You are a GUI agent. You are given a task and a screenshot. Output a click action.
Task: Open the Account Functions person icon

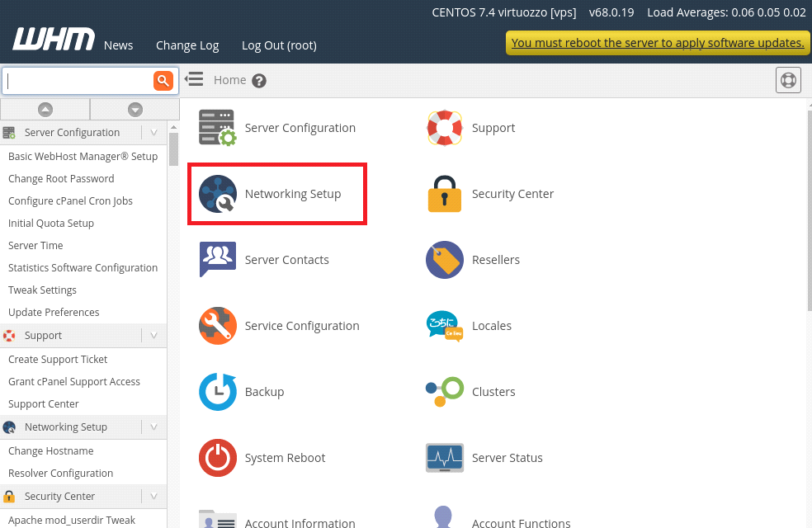[x=443, y=516]
